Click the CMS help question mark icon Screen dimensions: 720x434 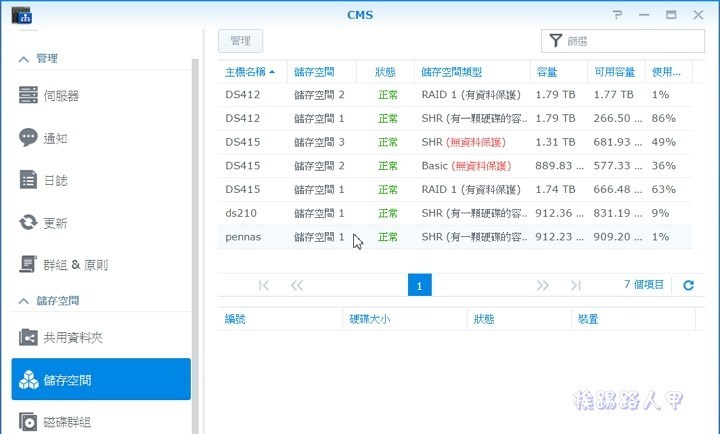(618, 15)
